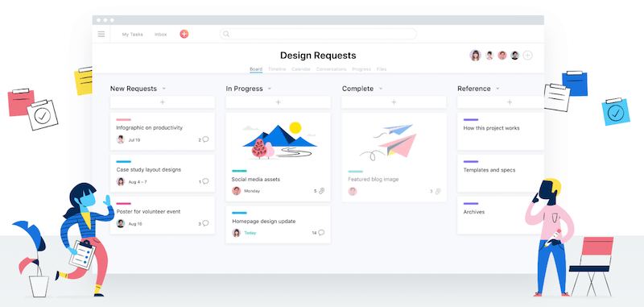Image resolution: width=644 pixels, height=307 pixels.
Task: Click the red quick-add plus button
Action: [x=184, y=34]
